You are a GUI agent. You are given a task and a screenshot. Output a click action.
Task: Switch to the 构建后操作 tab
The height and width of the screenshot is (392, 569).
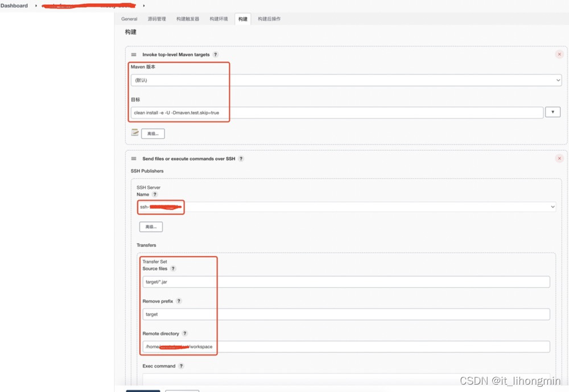269,19
